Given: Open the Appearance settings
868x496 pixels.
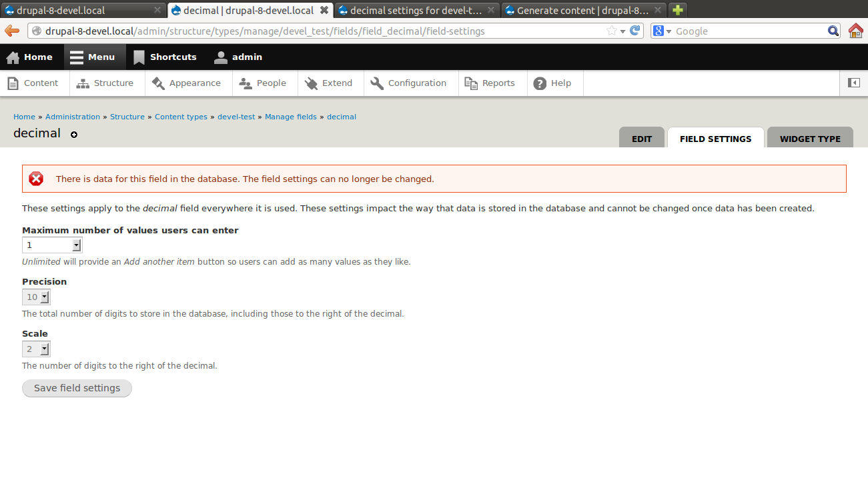Looking at the screenshot, I should 187,83.
